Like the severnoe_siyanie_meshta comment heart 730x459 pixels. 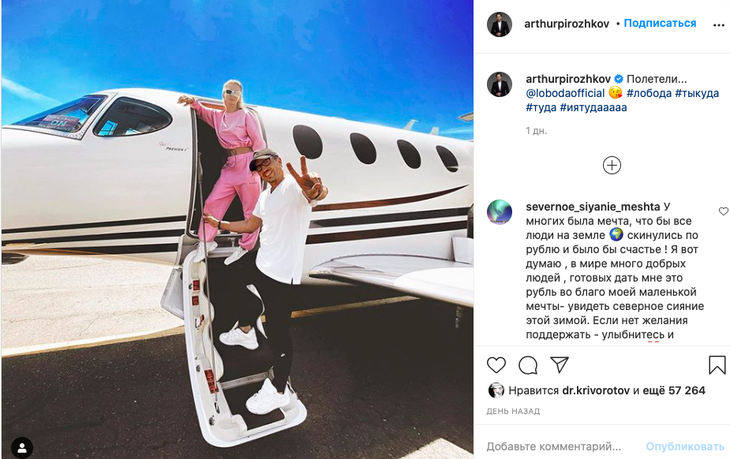(x=723, y=211)
